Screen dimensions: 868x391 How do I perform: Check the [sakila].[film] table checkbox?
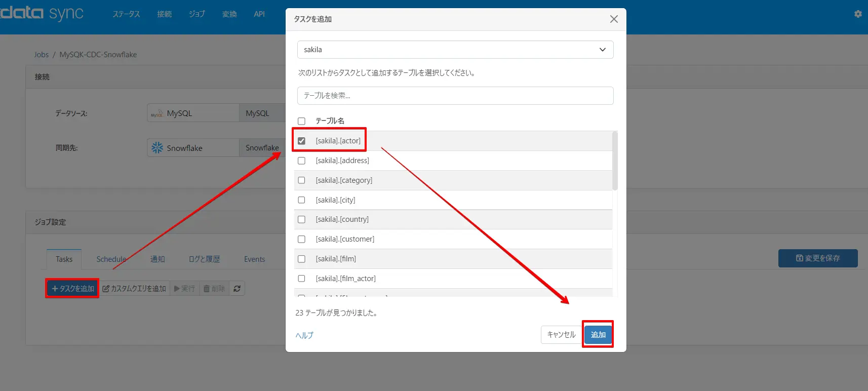(x=302, y=259)
